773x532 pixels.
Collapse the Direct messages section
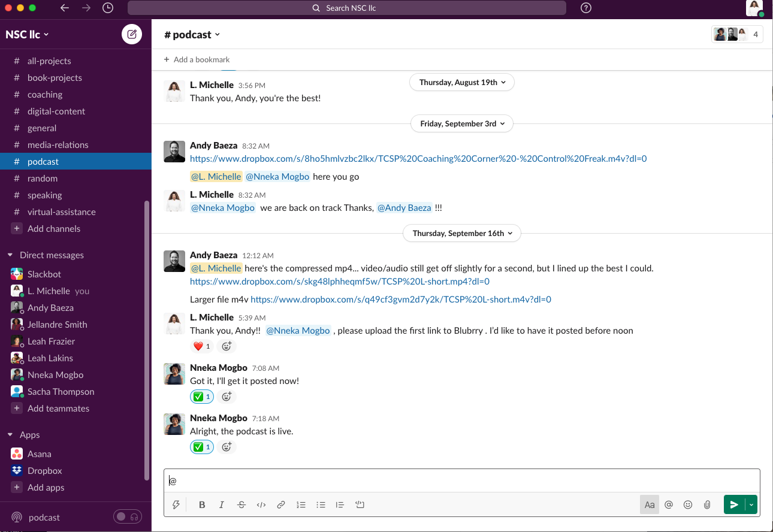point(10,255)
